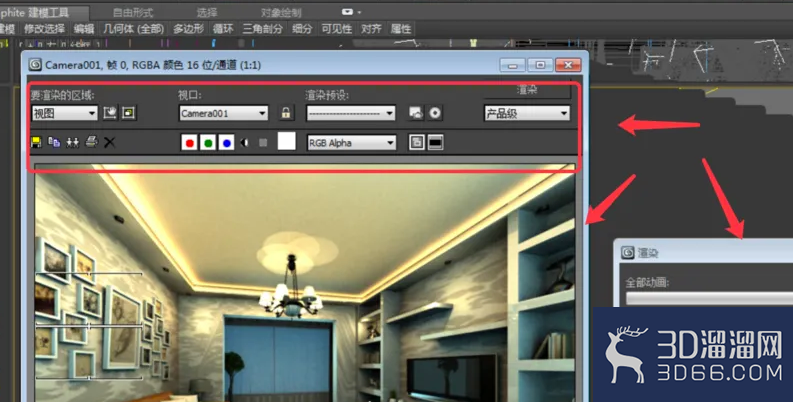Minimize the Camera001 rendered frame window
Viewport: 793px width, 402px height.
point(513,65)
